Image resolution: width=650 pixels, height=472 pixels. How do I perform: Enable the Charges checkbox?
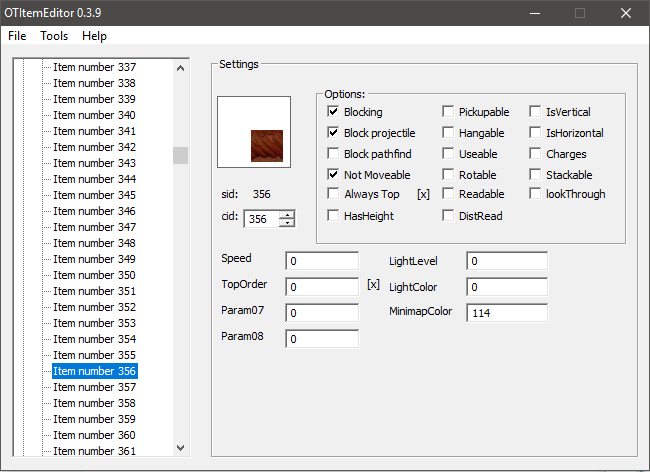(x=535, y=154)
